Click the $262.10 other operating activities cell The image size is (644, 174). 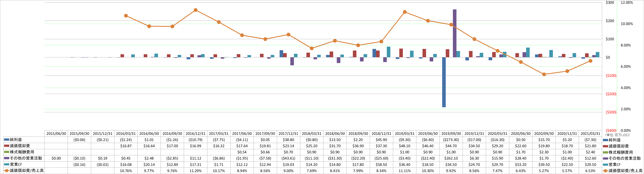(x=451, y=158)
